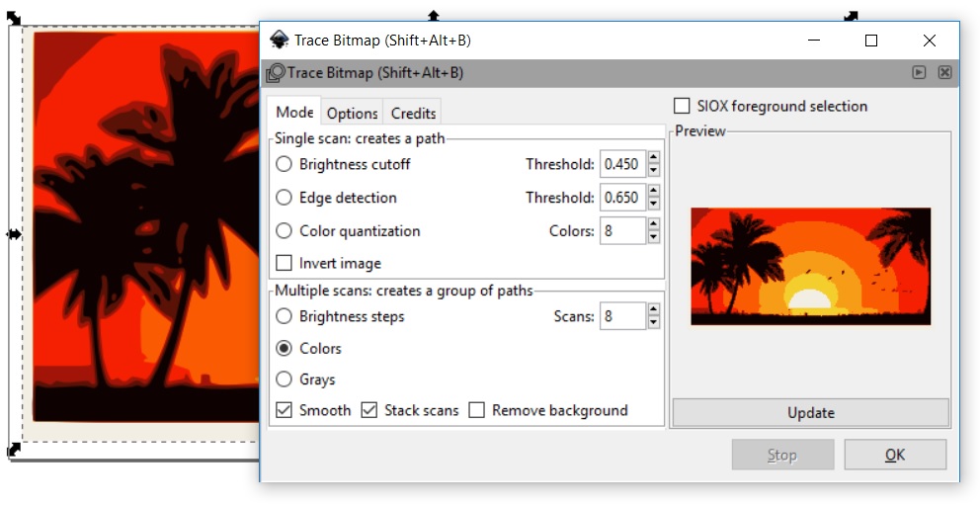The height and width of the screenshot is (505, 980).
Task: Click the Inkscape logo in title bar
Action: (280, 41)
